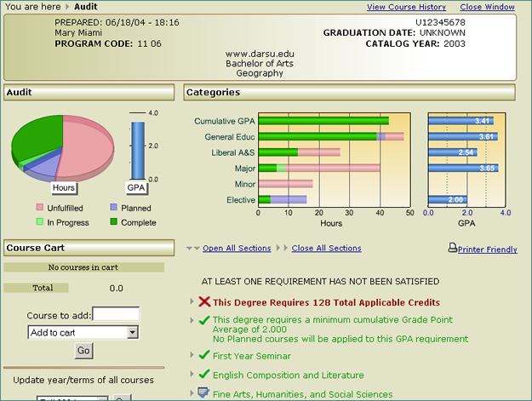Open the Add to cart dropdown

coord(83,333)
